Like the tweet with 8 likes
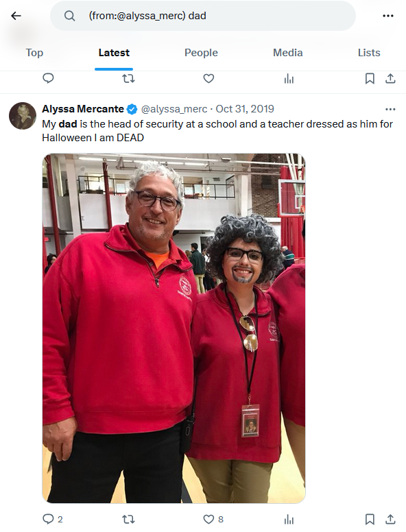The image size is (406, 532). [x=208, y=519]
